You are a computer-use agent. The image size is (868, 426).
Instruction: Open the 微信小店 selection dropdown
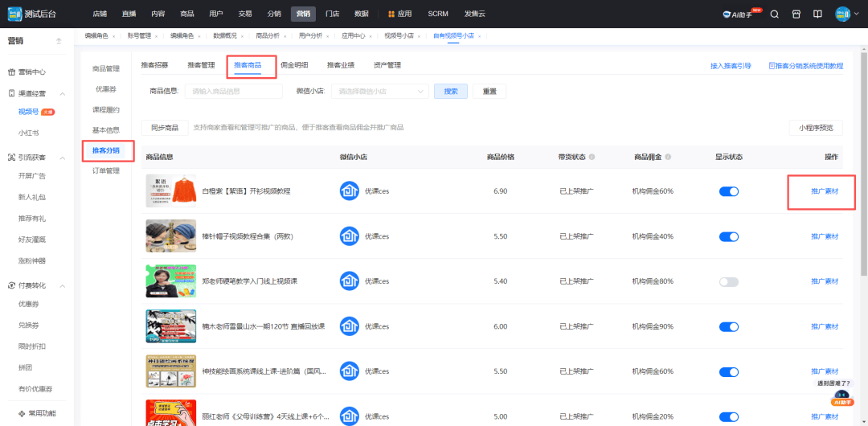379,92
